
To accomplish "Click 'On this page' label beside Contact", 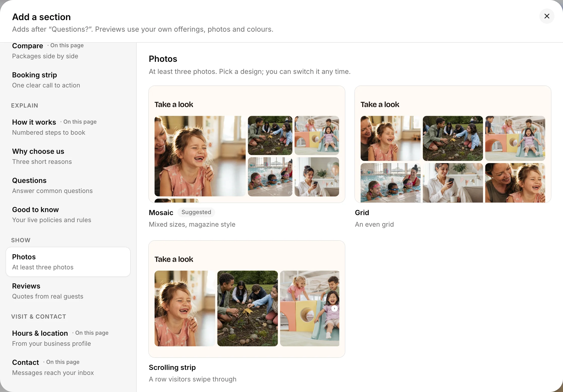I will pos(63,362).
